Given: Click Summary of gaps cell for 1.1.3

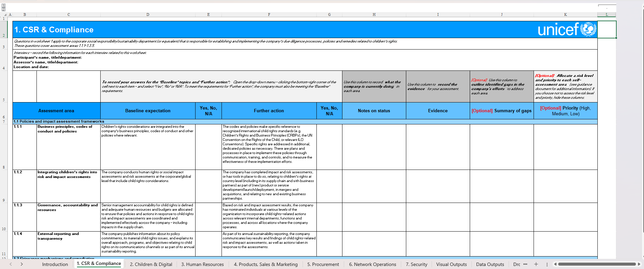Looking at the screenshot, I should (502, 217).
